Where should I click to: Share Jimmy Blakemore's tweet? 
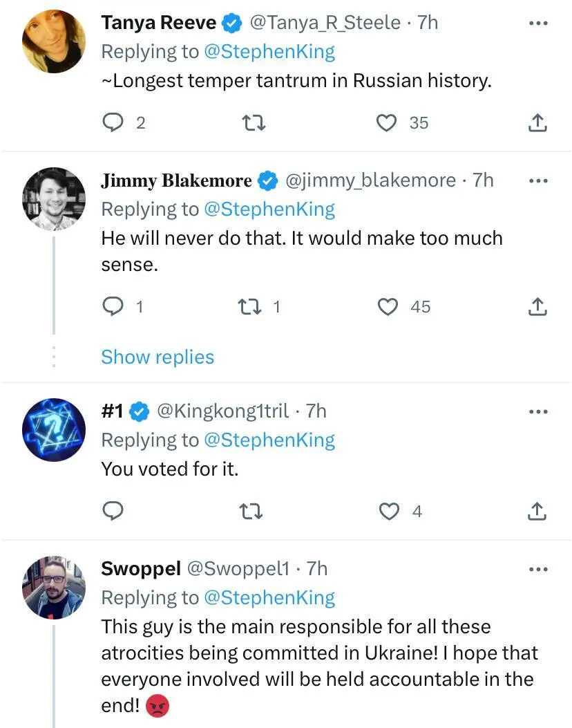point(537,306)
